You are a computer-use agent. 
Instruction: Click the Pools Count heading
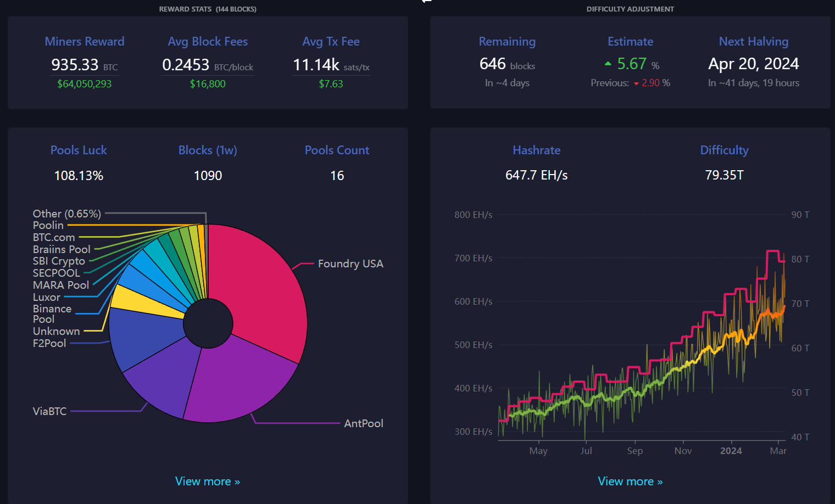click(337, 150)
